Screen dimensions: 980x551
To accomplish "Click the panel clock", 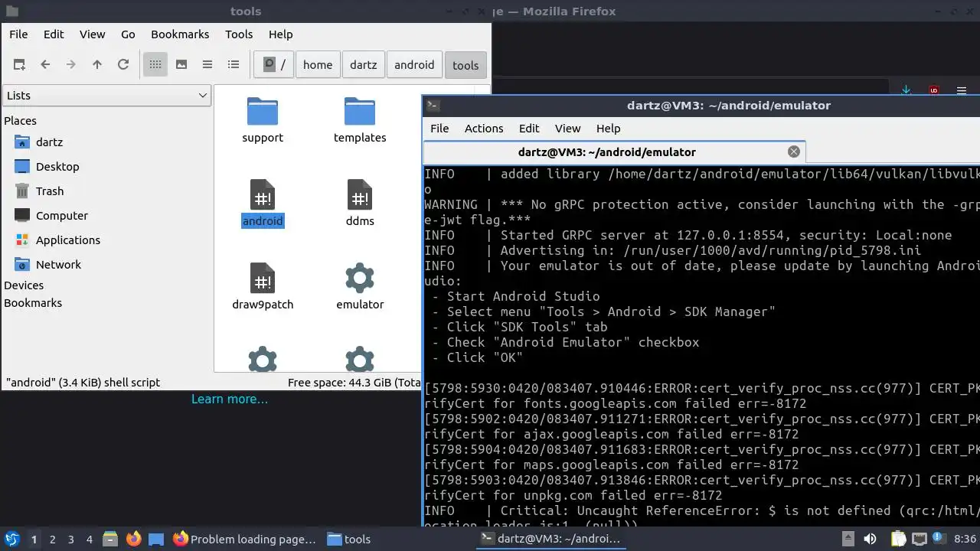I will [965, 539].
